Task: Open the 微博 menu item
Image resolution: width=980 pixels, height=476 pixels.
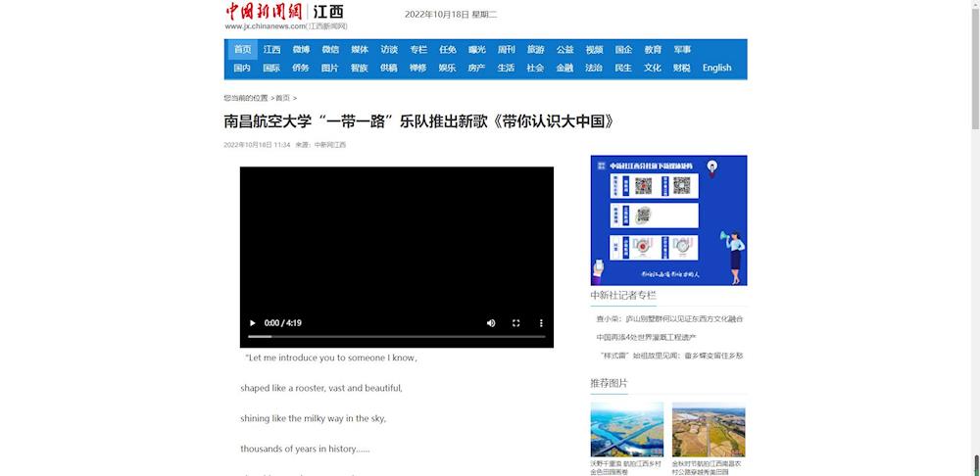Action: pyautogui.click(x=301, y=50)
